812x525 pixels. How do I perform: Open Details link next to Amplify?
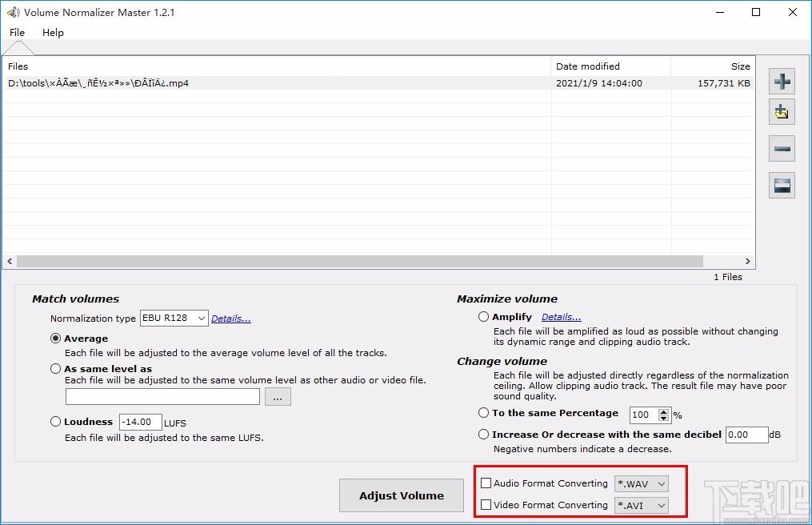pyautogui.click(x=562, y=317)
